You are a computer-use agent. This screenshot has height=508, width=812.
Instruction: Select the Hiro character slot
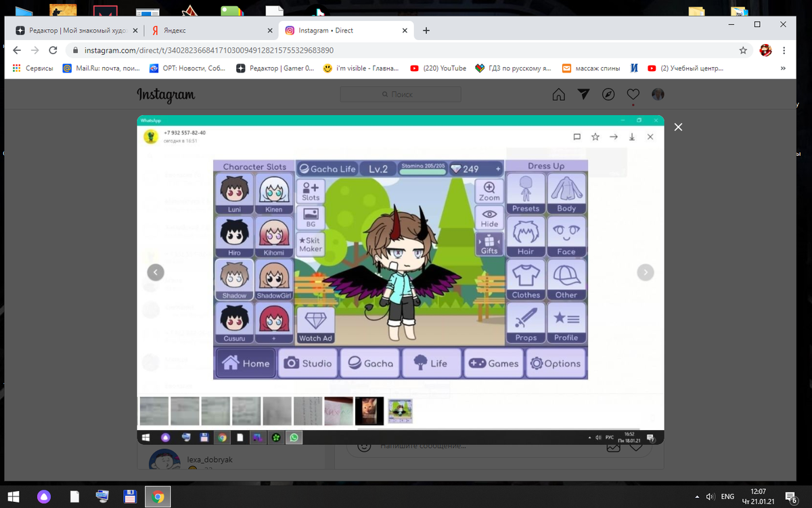[x=234, y=237]
